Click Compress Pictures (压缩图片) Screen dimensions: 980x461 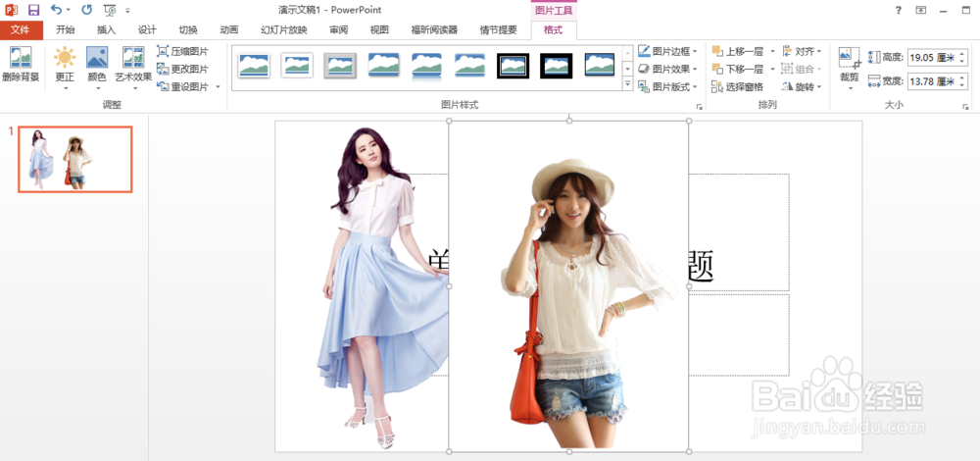pos(182,51)
